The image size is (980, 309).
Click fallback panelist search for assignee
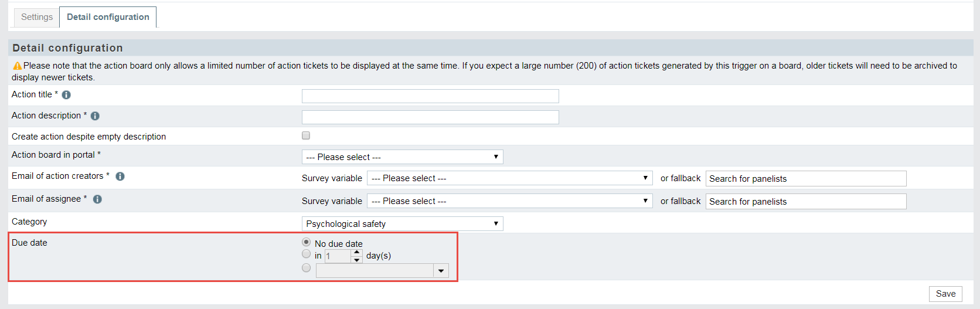pyautogui.click(x=806, y=202)
